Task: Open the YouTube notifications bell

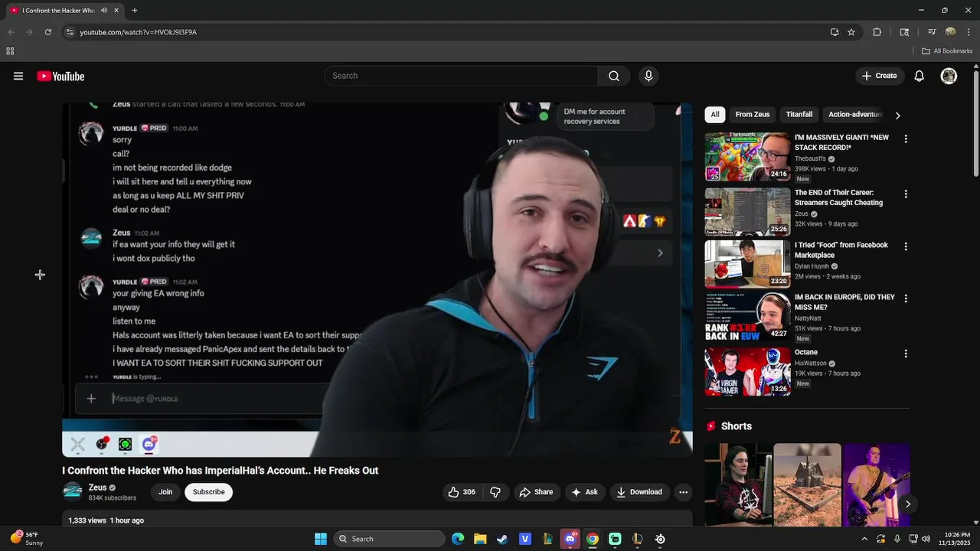Action: [x=920, y=76]
